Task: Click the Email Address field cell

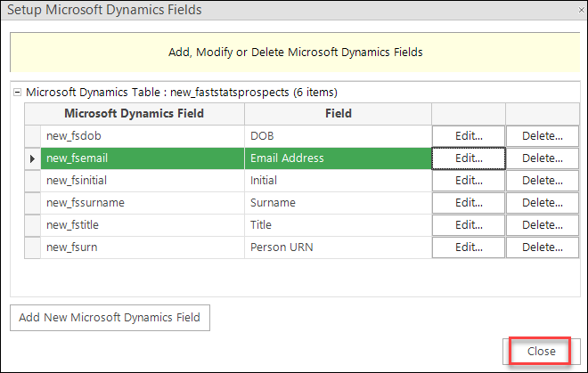Action: 338,158
